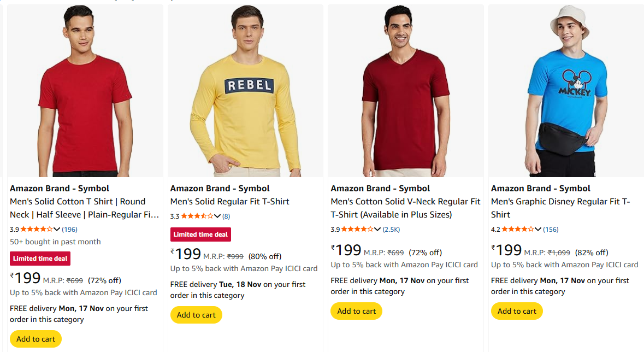Expand rating chevron on yellow REBEL T-shirt
Viewport: 644px width, 352px height.
pyautogui.click(x=217, y=216)
